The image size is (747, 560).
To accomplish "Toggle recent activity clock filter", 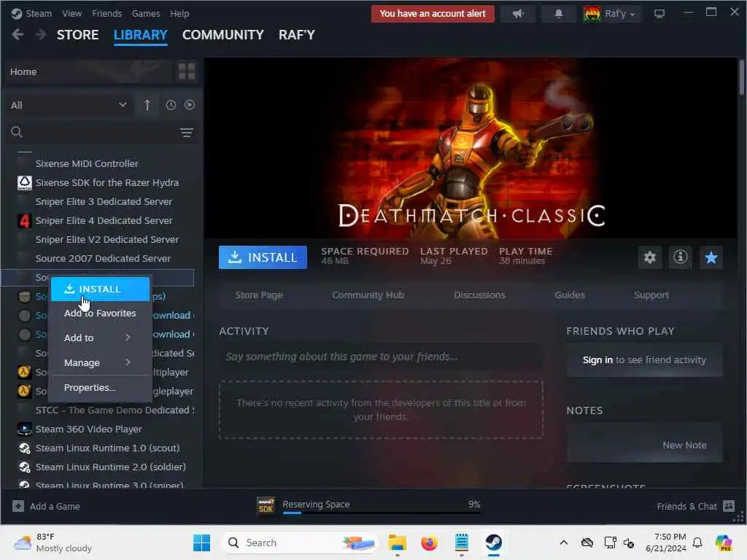I will pyautogui.click(x=171, y=105).
